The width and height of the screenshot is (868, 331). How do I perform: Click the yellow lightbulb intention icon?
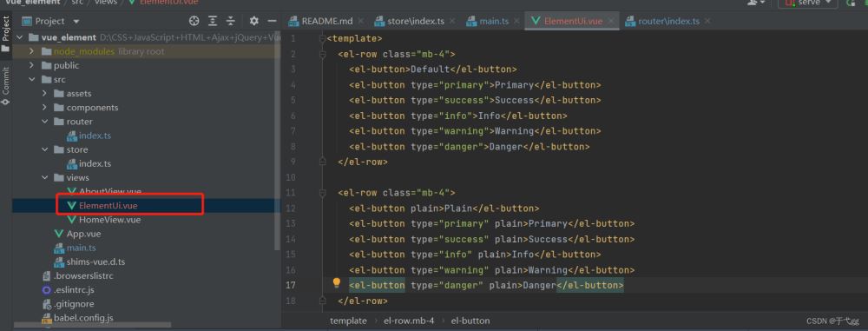tap(336, 283)
